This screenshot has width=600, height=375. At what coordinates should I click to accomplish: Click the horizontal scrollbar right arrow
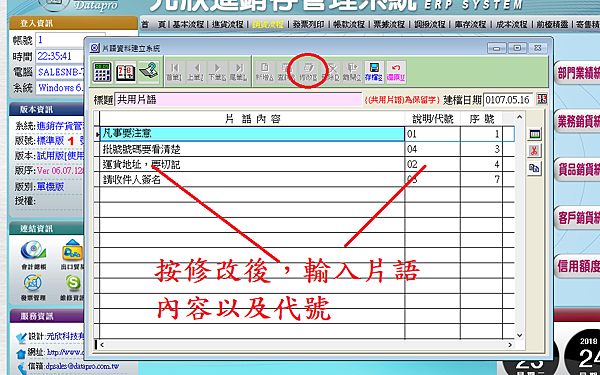[510, 345]
